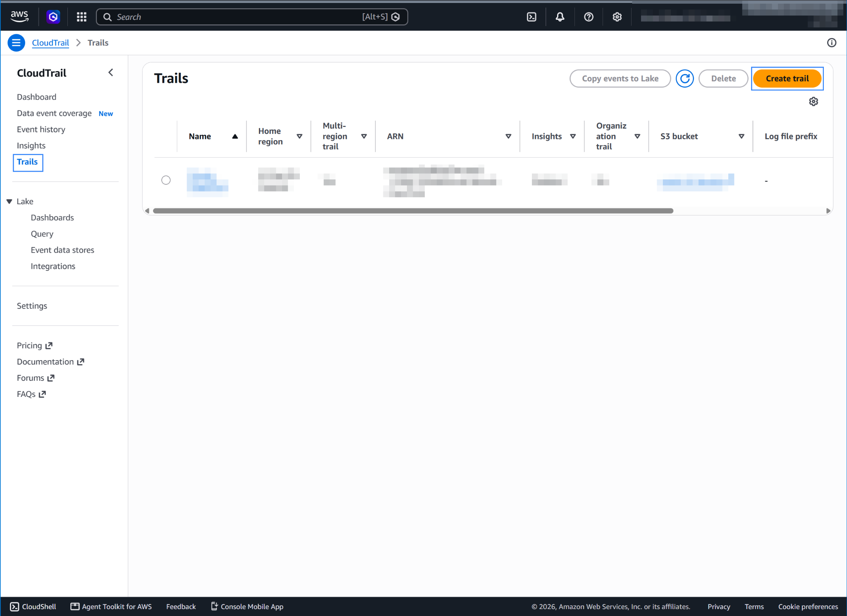The image size is (847, 616).
Task: Open the notifications bell
Action: pyautogui.click(x=560, y=17)
